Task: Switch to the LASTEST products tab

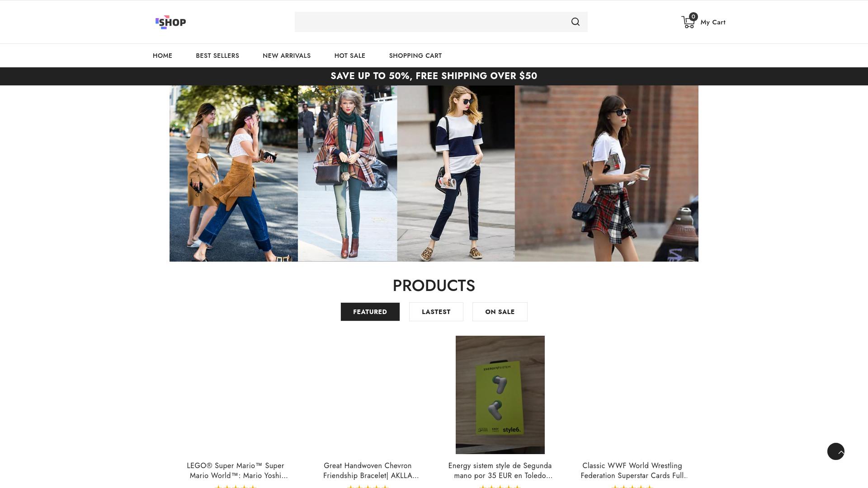Action: click(436, 312)
